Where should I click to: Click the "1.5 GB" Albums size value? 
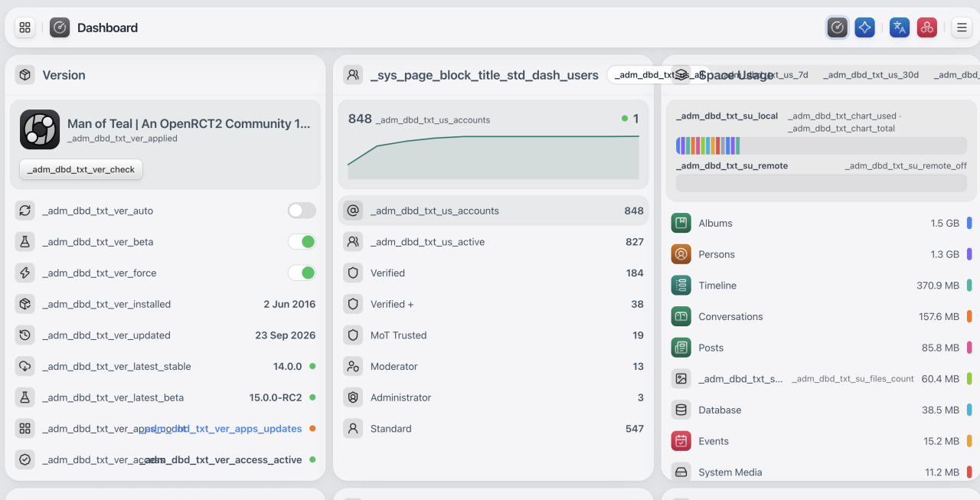click(x=945, y=223)
